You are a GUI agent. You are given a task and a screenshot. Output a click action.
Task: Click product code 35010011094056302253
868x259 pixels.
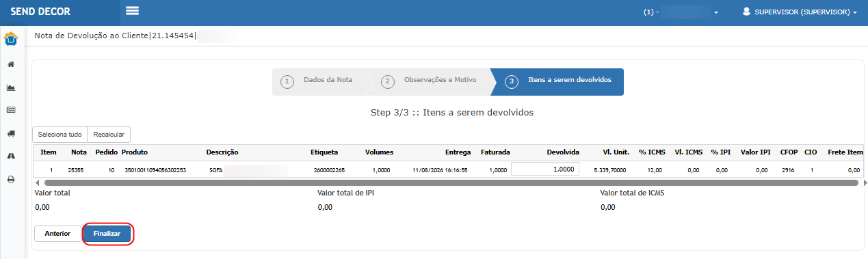pos(155,169)
